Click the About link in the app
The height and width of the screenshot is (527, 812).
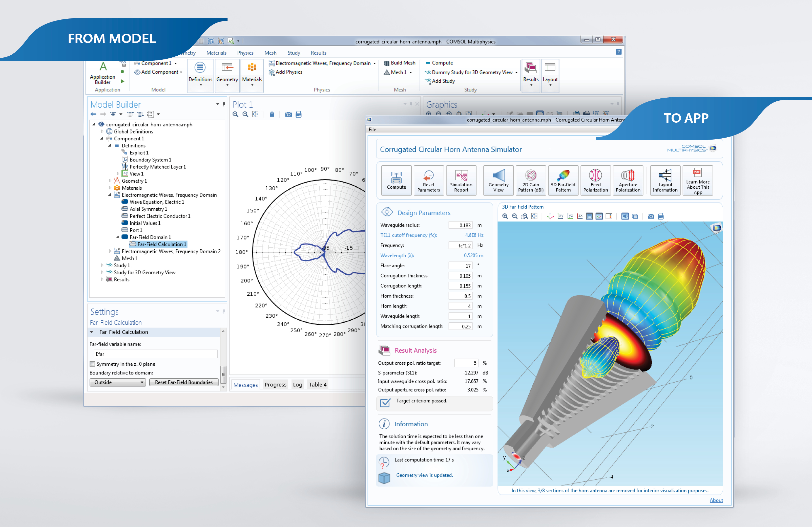pyautogui.click(x=716, y=500)
